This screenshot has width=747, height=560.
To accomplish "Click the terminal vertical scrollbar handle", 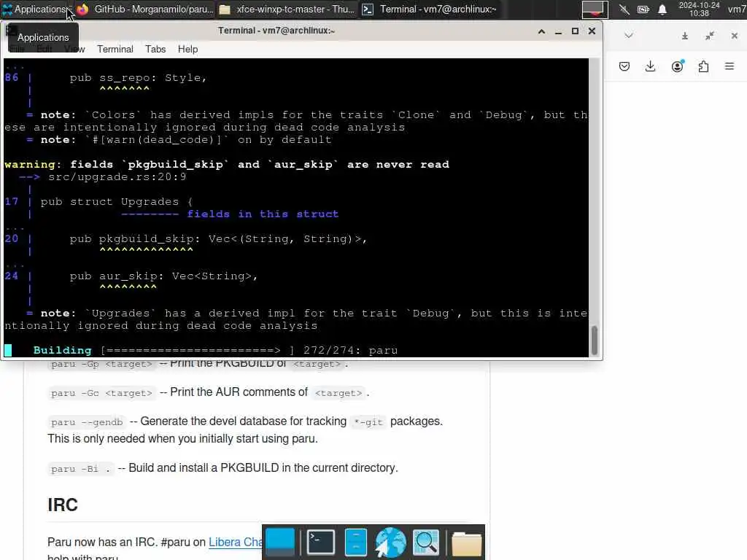I will click(x=594, y=340).
